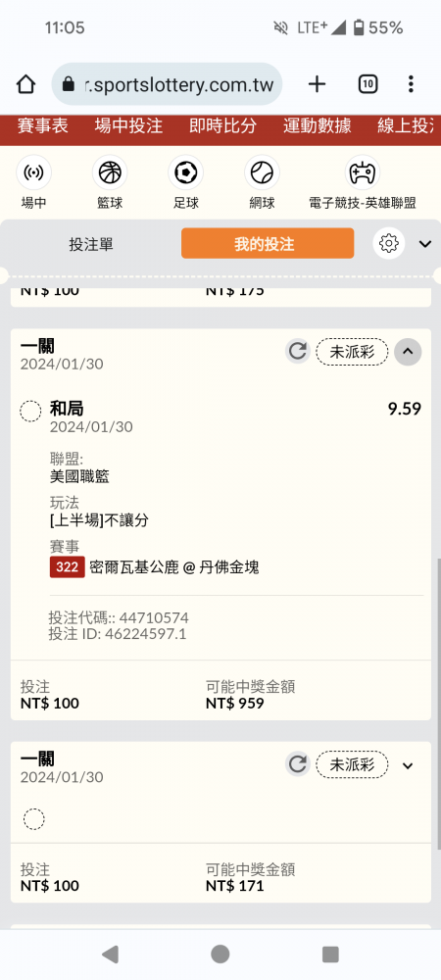Refresh the NT$ 171 bet status

tap(298, 764)
